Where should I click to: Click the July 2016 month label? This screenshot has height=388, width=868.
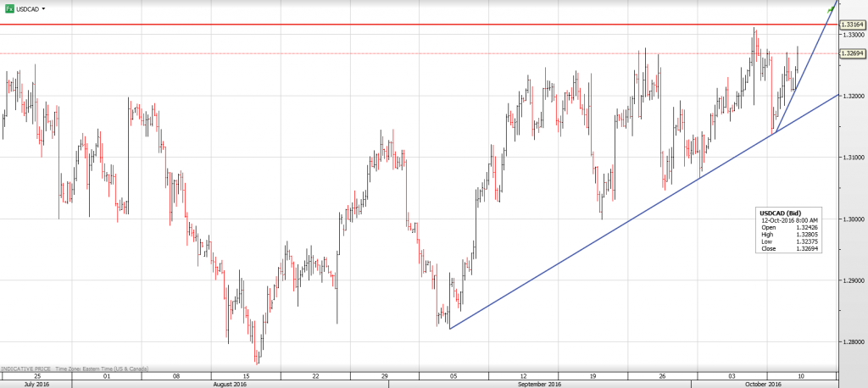(x=36, y=384)
